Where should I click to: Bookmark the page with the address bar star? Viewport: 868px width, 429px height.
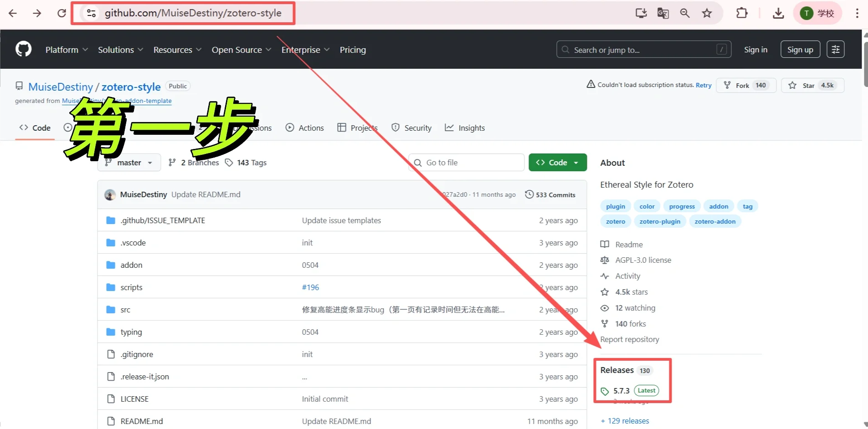707,13
